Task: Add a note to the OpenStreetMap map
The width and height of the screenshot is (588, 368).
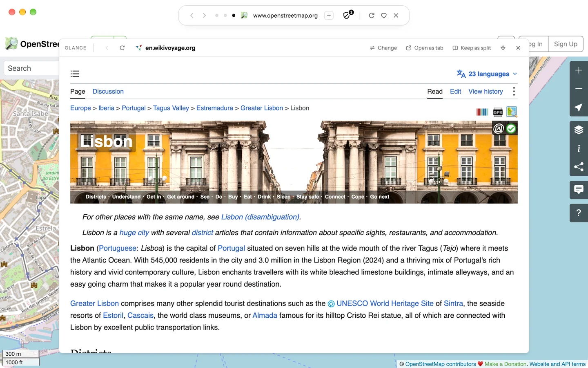Action: pyautogui.click(x=579, y=190)
